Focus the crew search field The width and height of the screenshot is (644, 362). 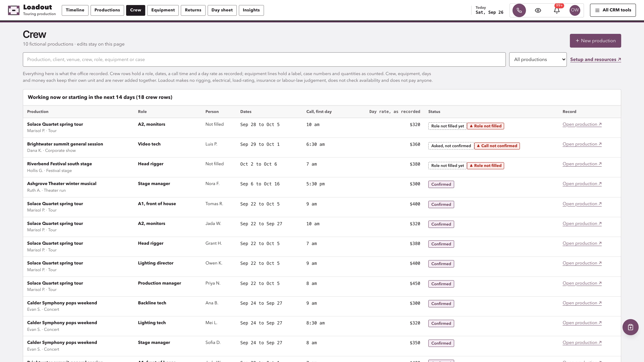click(x=264, y=59)
